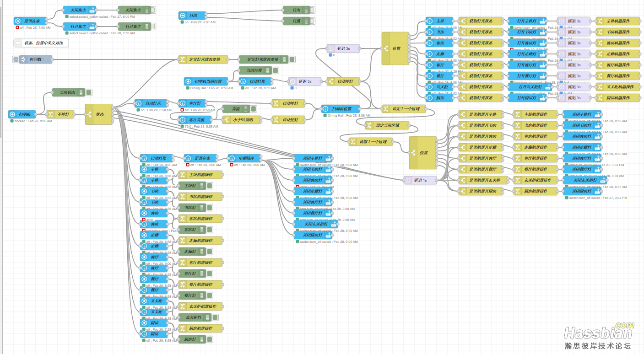Click the switch icon on 是否机器开走廊 node
Image resolution: width=644 pixels, height=354 pixels.
[x=462, y=147]
